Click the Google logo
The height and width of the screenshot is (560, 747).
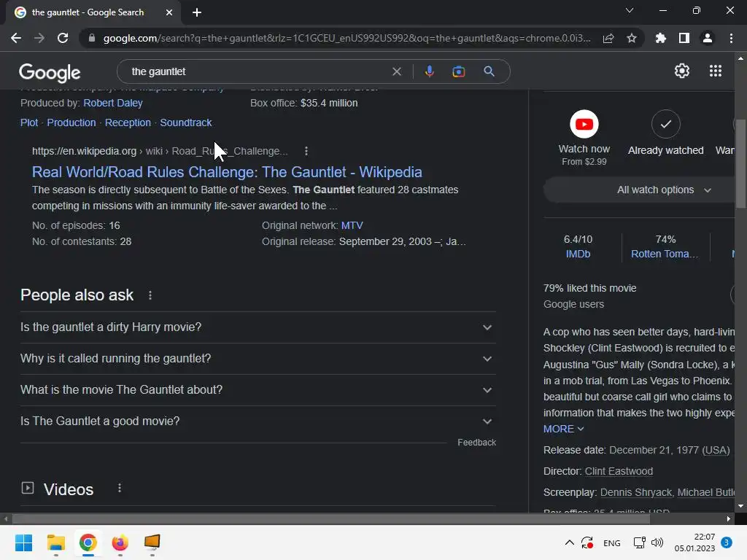coord(50,72)
